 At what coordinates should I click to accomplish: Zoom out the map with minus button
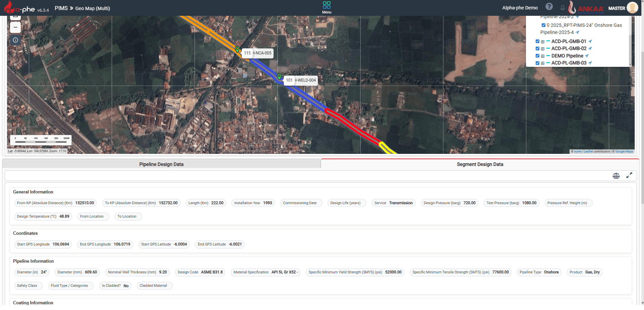click(15, 27)
